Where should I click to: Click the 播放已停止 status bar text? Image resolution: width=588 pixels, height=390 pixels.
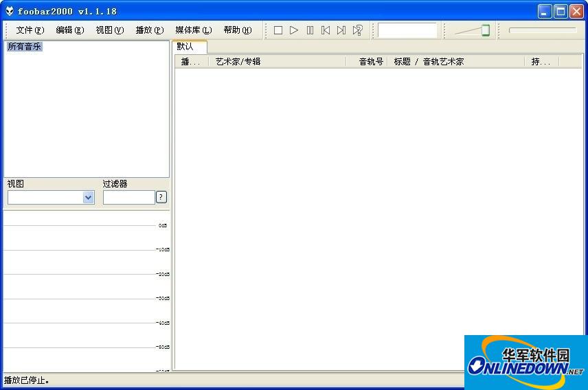[x=26, y=380]
